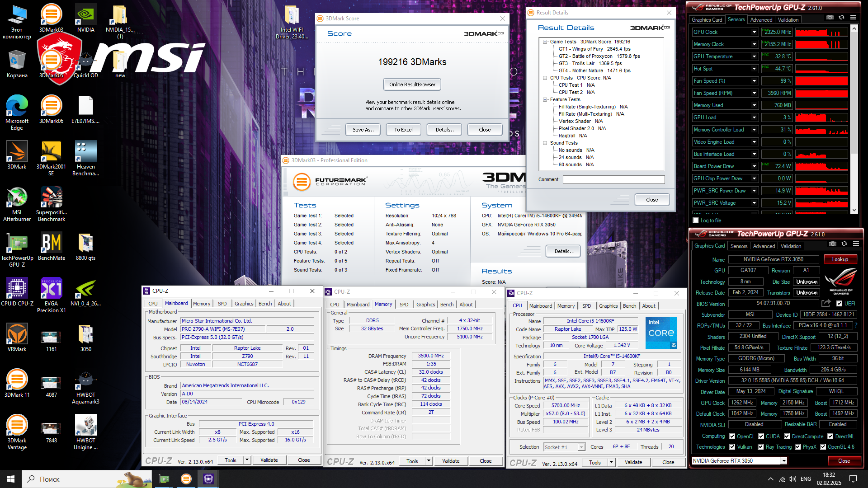Toggle PhysX checkbox
The height and width of the screenshot is (488, 868).
798,447
